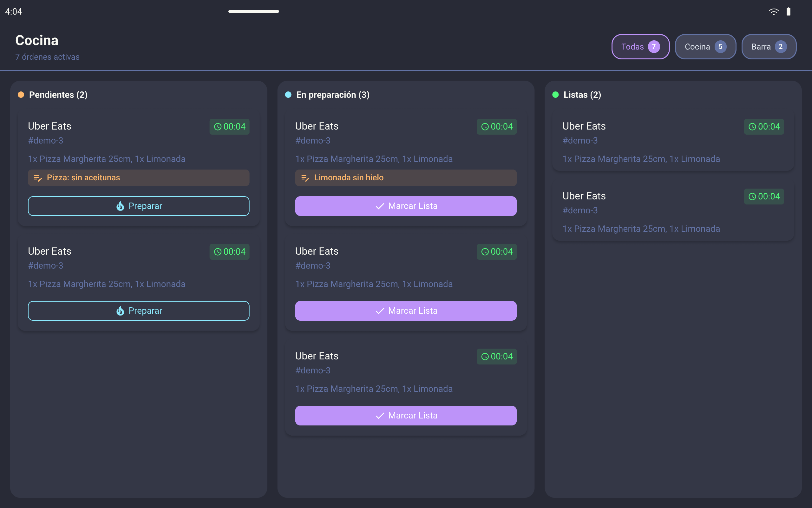This screenshot has width=812, height=508.
Task: Click the note icon beside 'Pizza: sin aceitunas'
Action: pyautogui.click(x=38, y=178)
